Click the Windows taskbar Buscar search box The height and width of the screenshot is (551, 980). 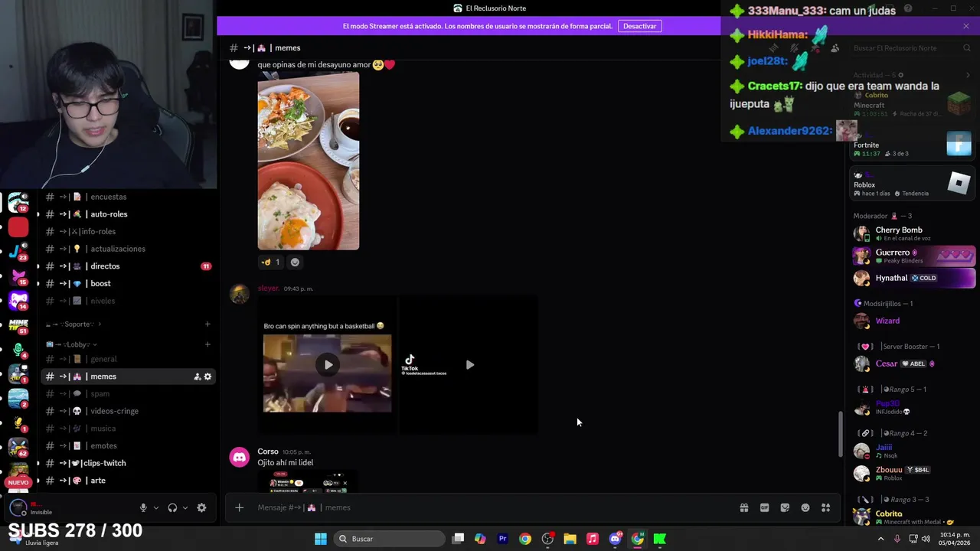click(x=390, y=539)
